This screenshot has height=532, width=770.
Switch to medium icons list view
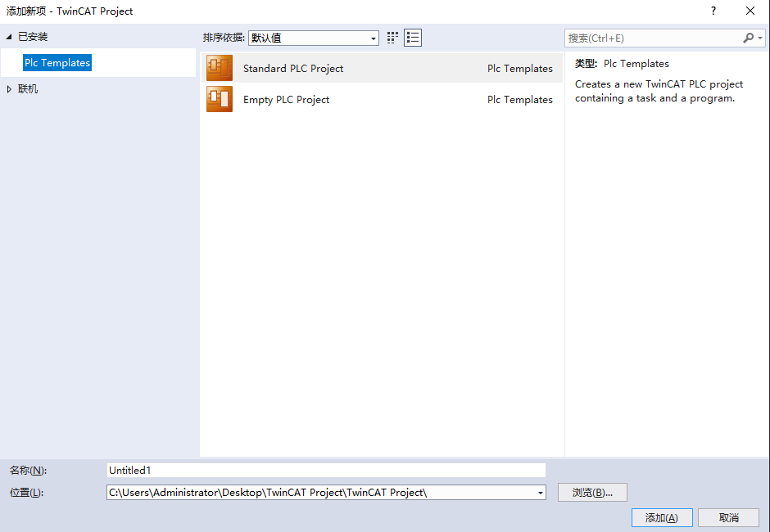(x=413, y=38)
